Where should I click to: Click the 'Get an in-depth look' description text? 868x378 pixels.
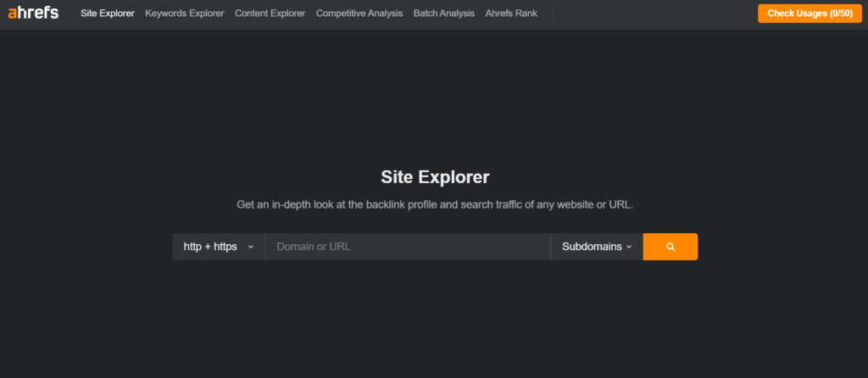[x=435, y=205]
